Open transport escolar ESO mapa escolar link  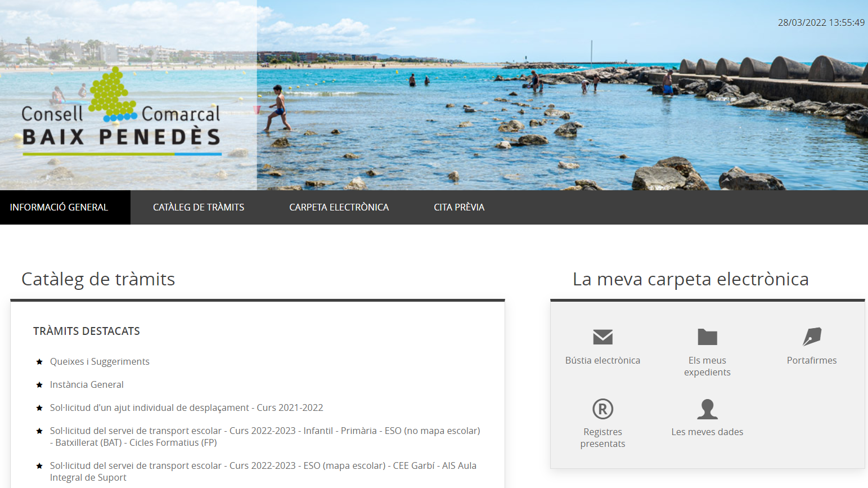(x=263, y=465)
